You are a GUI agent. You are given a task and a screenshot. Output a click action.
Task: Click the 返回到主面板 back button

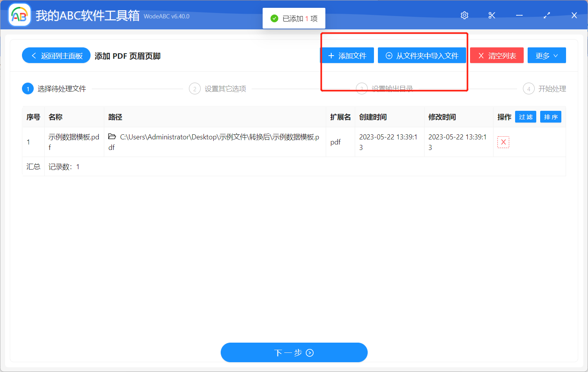[x=56, y=55]
